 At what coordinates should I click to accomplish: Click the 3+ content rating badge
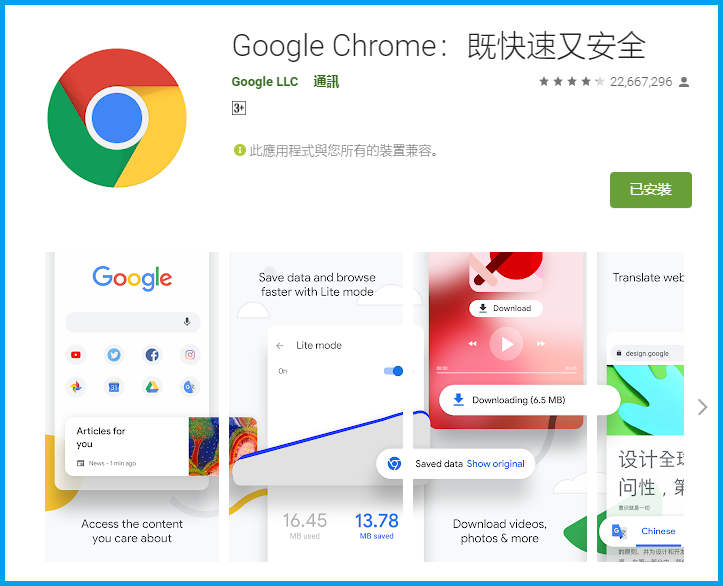click(x=239, y=108)
